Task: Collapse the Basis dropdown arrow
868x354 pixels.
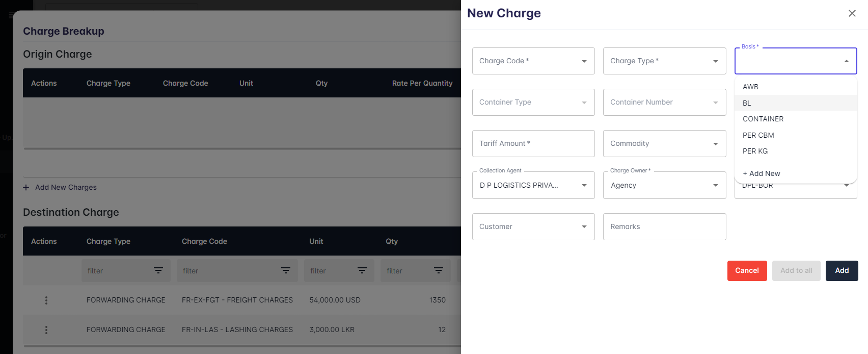Action: (846, 61)
